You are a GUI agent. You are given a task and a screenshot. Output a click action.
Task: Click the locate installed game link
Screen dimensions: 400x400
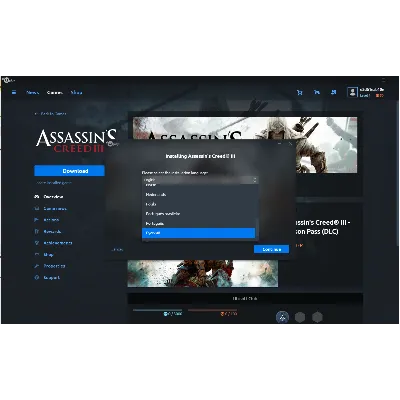tap(54, 183)
